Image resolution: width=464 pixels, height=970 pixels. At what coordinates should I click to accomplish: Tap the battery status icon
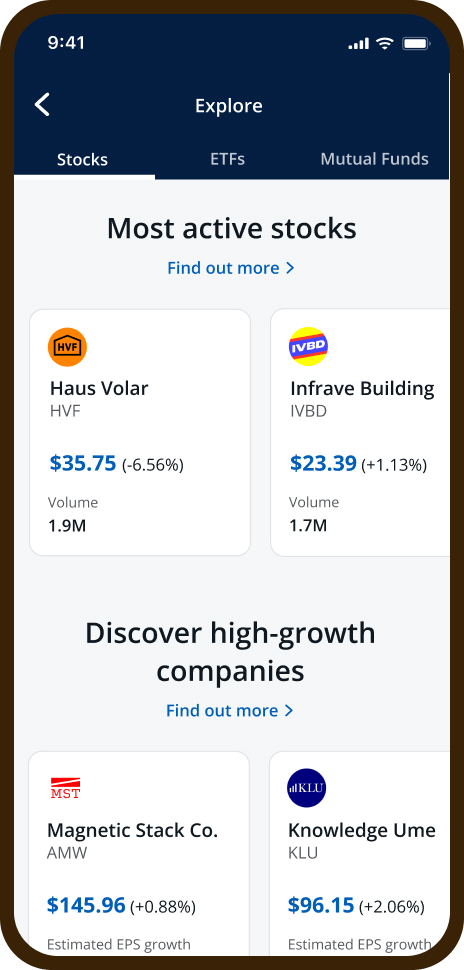417,44
